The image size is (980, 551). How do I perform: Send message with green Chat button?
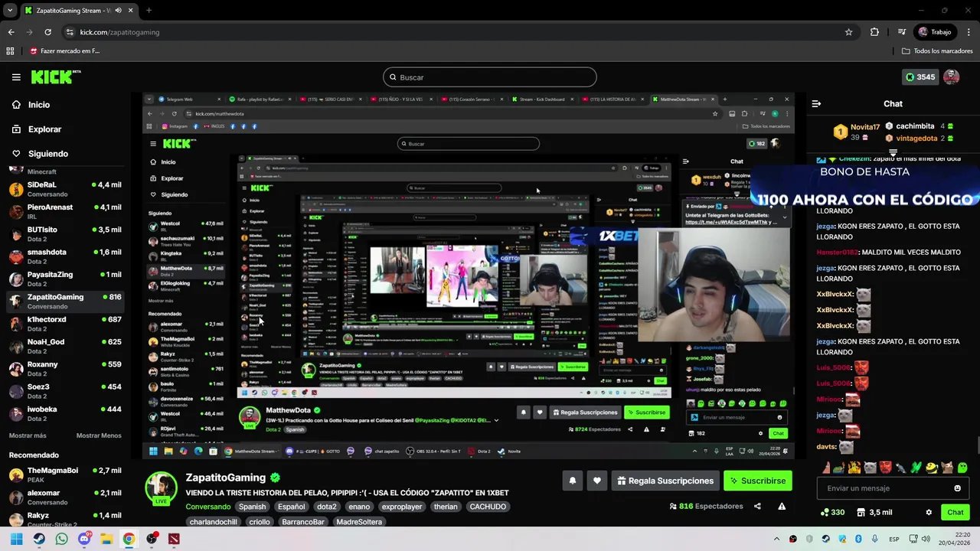coord(955,512)
